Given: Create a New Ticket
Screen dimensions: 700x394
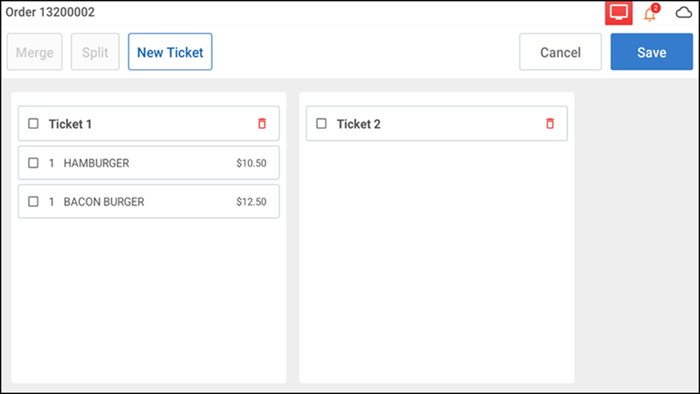Looking at the screenshot, I should pos(170,52).
